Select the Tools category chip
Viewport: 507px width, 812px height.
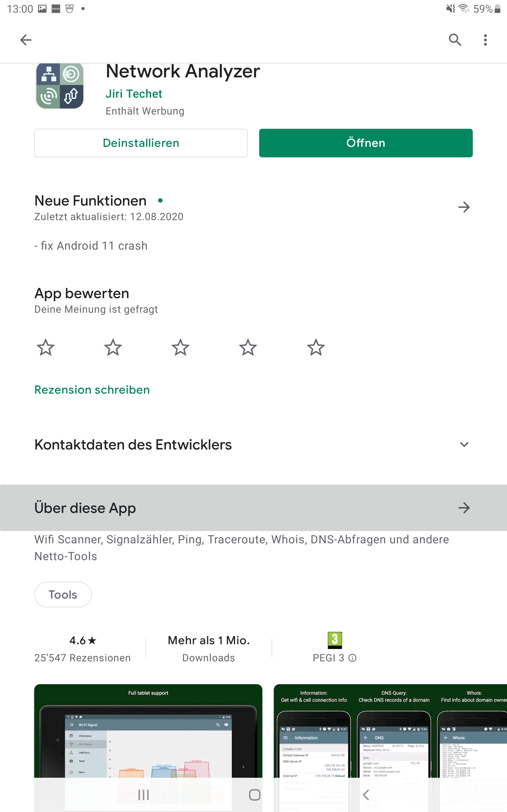pos(63,594)
